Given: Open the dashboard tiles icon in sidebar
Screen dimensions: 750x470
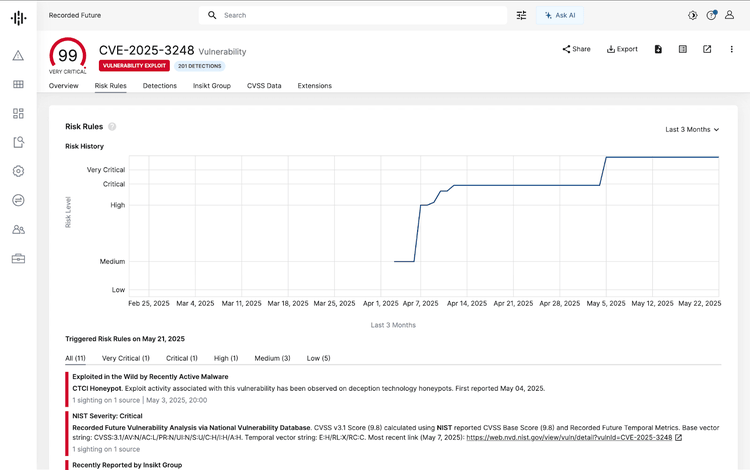Looking at the screenshot, I should coord(18,114).
